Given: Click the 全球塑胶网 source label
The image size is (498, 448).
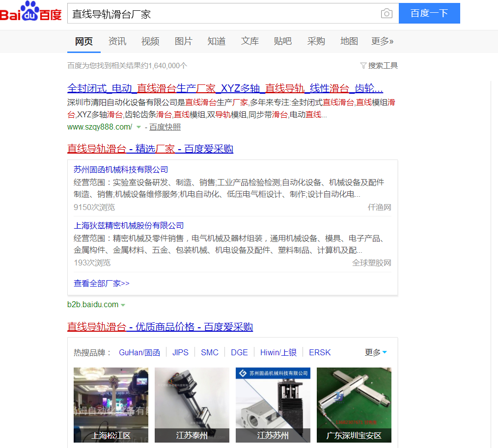Looking at the screenshot, I should pos(372,263).
